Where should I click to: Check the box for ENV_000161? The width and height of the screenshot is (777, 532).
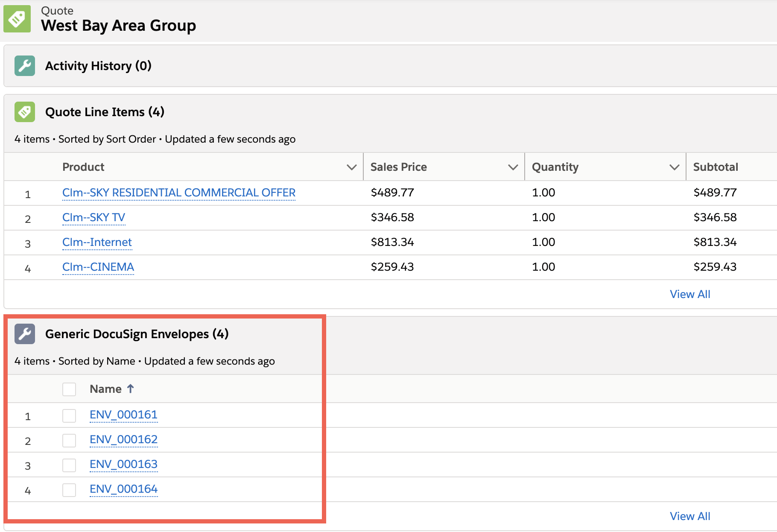(69, 415)
